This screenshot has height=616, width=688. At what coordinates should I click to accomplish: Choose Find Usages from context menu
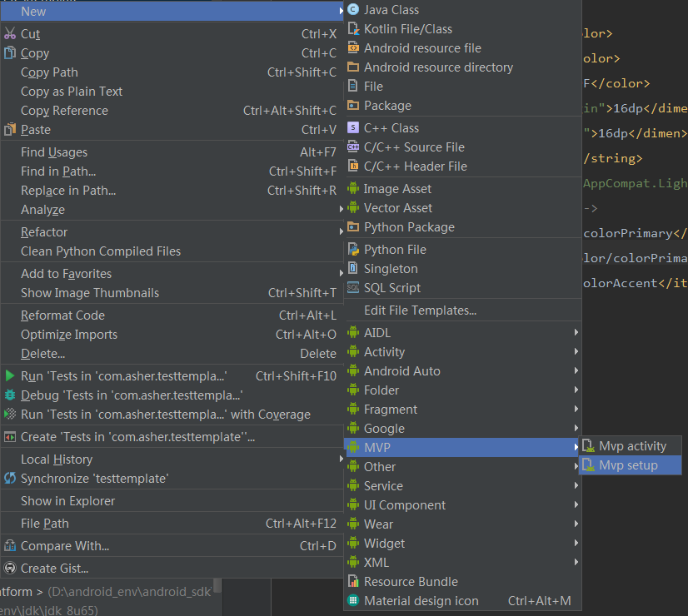172,152
